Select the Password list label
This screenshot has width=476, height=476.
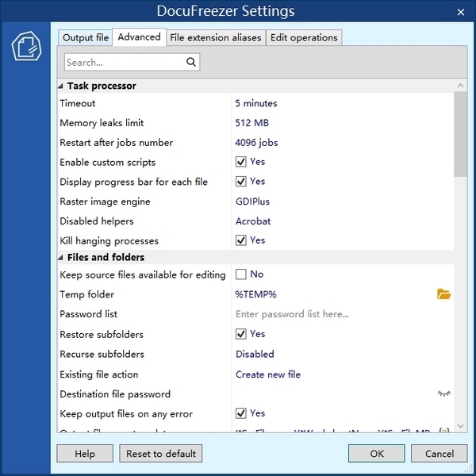coord(88,314)
